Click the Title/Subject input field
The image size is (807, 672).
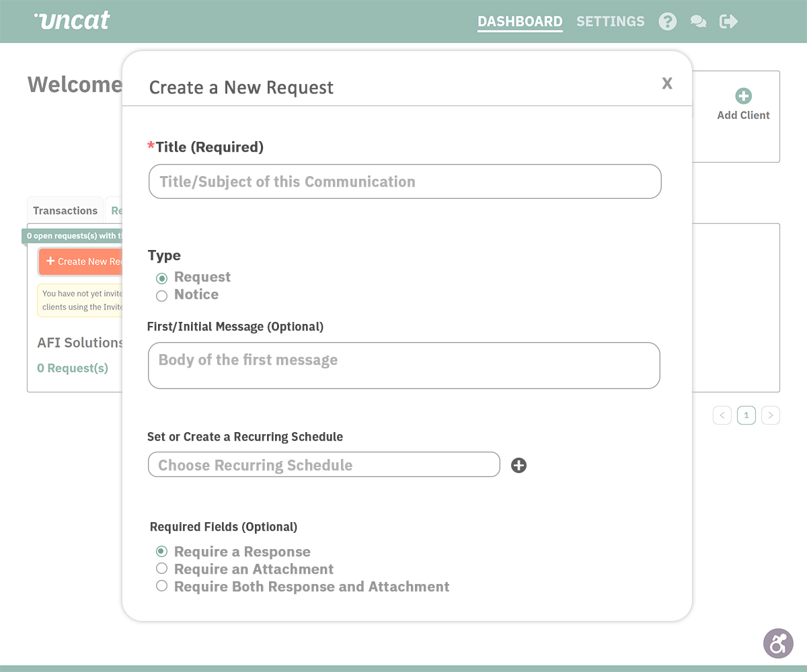pos(405,181)
